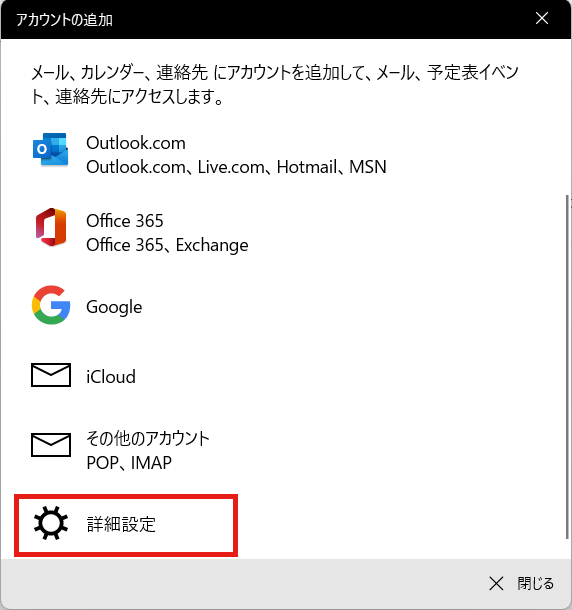Click the Office 365 logo icon
The image size is (572, 610).
(51, 227)
